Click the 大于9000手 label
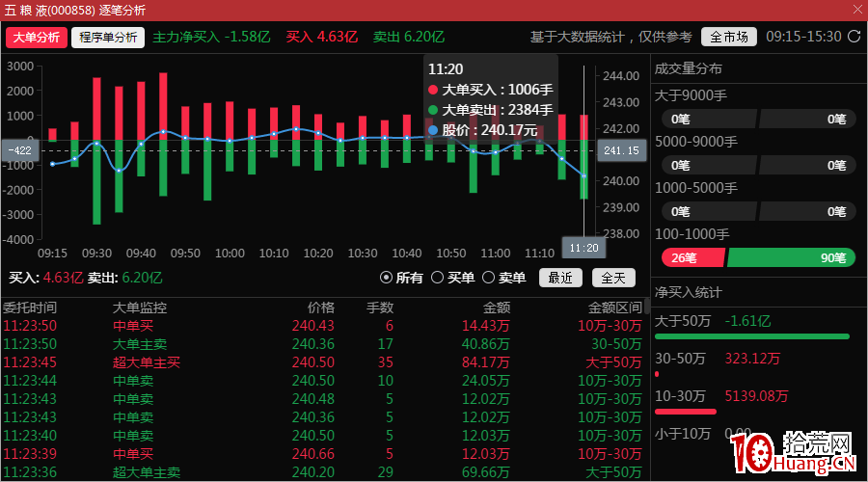 coord(691,95)
